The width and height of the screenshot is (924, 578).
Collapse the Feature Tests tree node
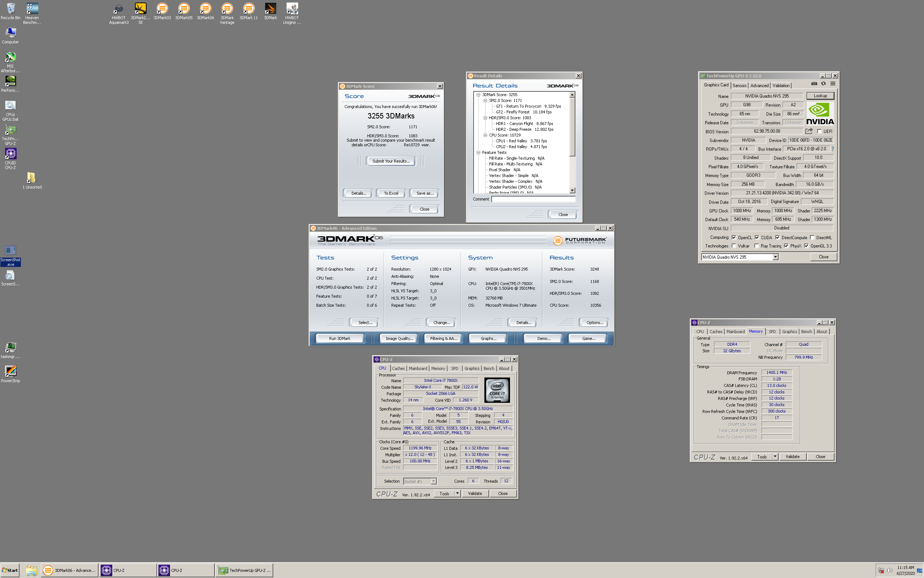tap(478, 152)
